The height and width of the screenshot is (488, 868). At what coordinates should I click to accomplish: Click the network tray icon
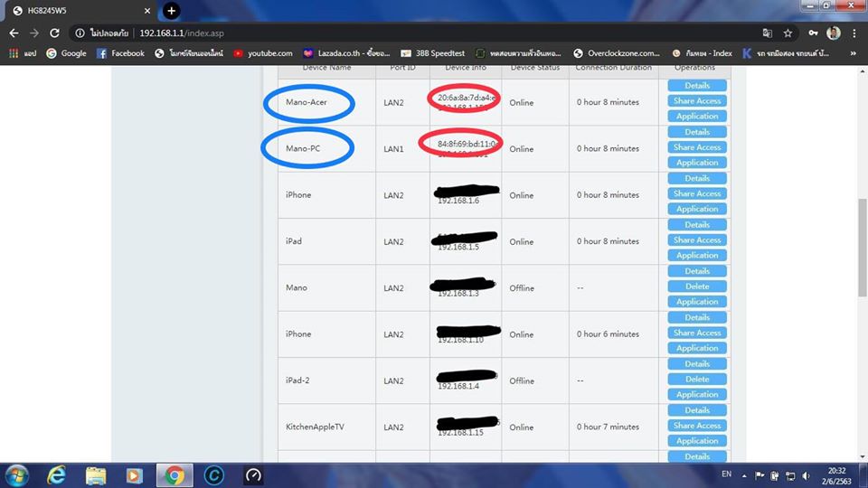(790, 476)
